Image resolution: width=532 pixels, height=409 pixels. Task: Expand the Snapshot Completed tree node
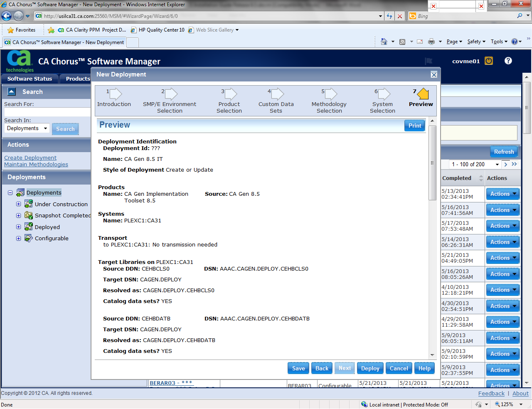pyautogui.click(x=18, y=215)
